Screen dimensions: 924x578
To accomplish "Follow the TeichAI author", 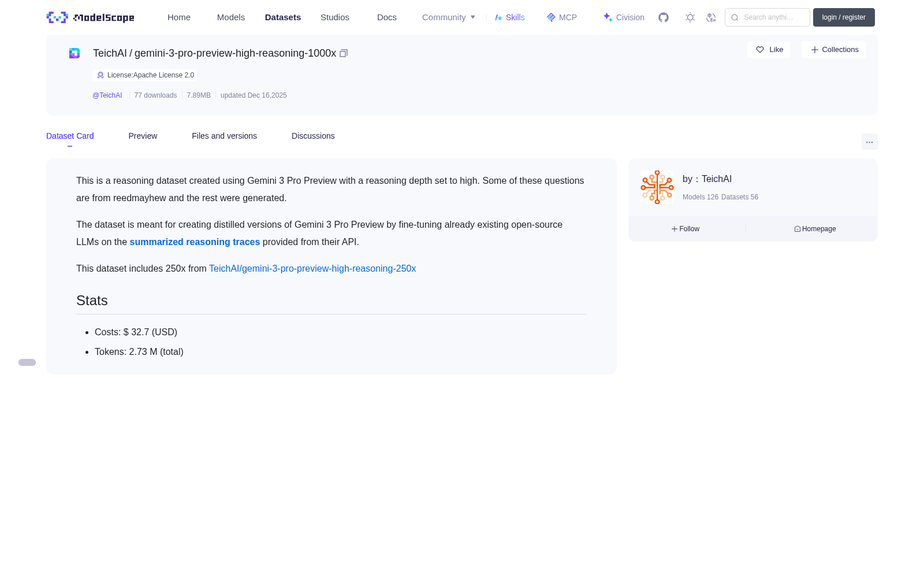I will click(685, 229).
